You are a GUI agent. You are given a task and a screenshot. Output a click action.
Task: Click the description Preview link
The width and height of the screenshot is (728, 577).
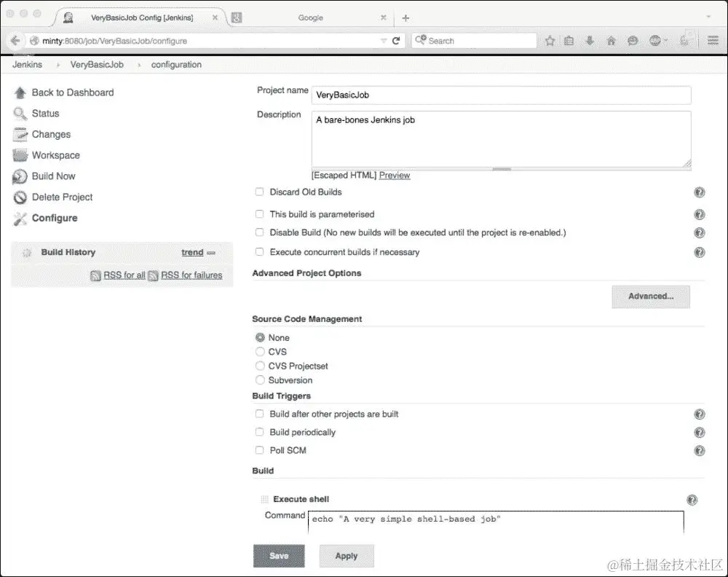(x=395, y=175)
